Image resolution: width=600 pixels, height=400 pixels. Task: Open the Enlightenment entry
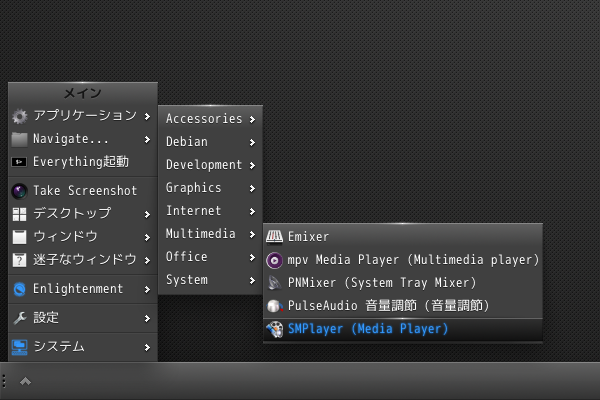[83, 289]
